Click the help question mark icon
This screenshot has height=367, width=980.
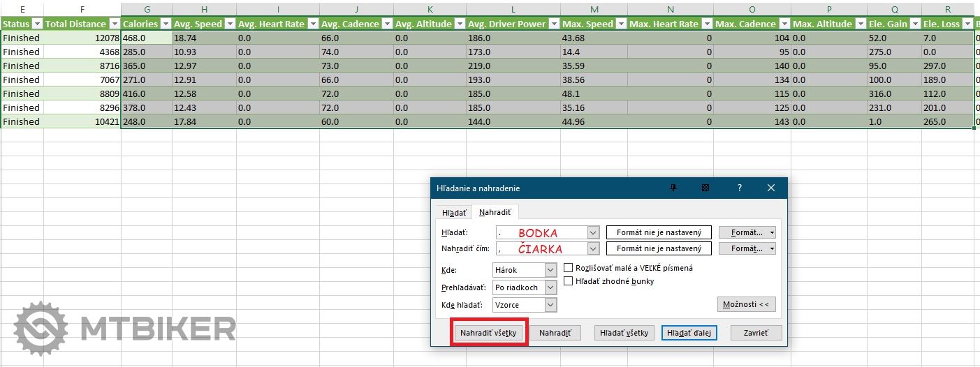click(x=739, y=188)
